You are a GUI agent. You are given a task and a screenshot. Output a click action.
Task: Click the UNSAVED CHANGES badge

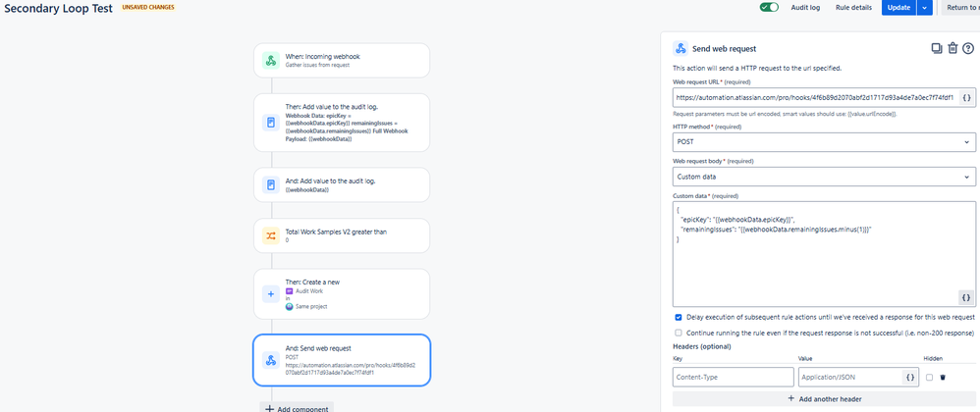[x=148, y=8]
